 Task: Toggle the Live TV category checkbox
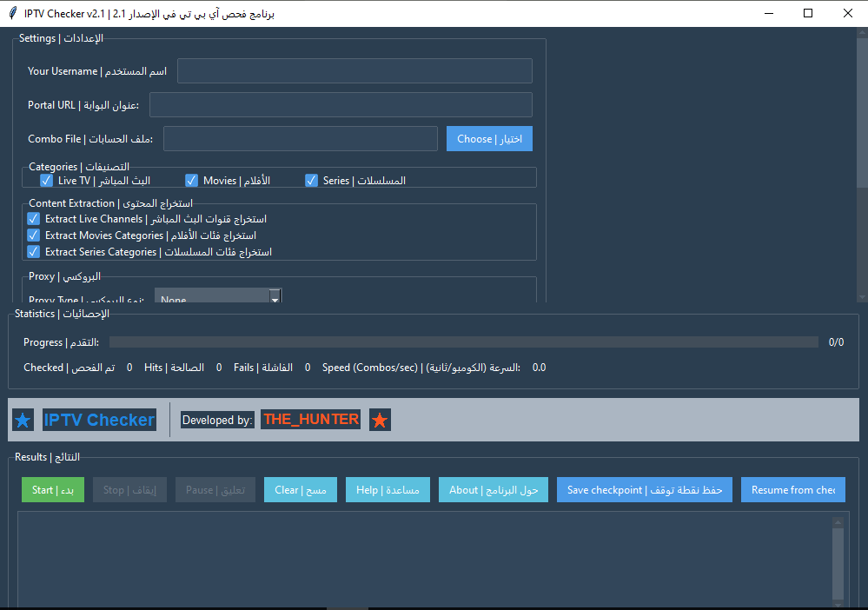click(x=47, y=181)
